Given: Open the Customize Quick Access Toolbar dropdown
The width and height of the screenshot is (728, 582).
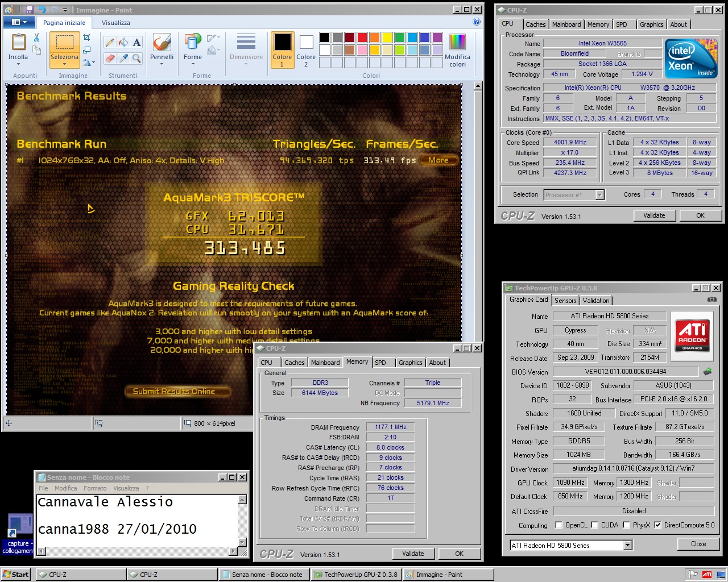Looking at the screenshot, I should click(65, 10).
